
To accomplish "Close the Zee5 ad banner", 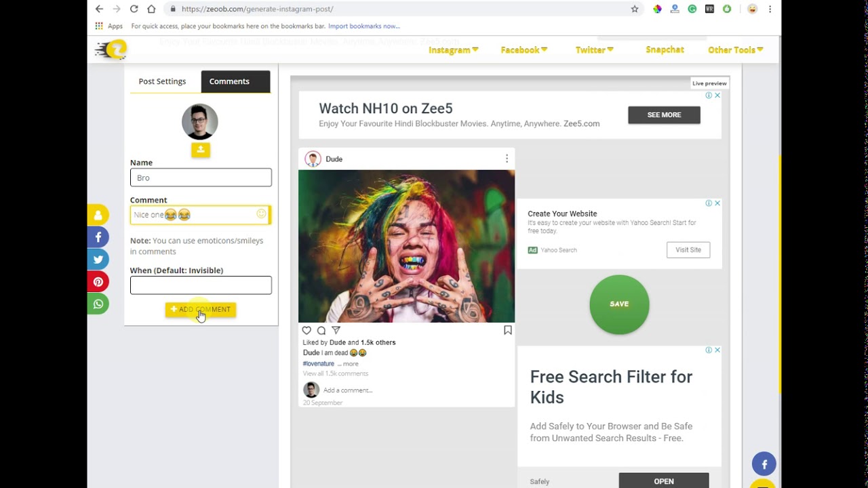I will click(x=717, y=96).
